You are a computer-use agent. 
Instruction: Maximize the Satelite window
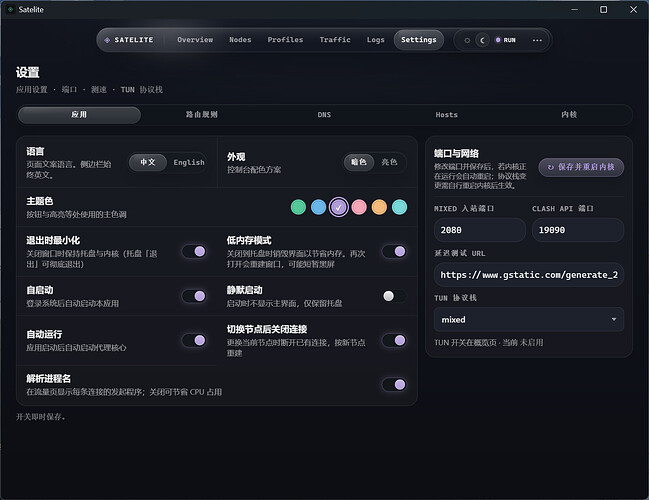(603, 9)
